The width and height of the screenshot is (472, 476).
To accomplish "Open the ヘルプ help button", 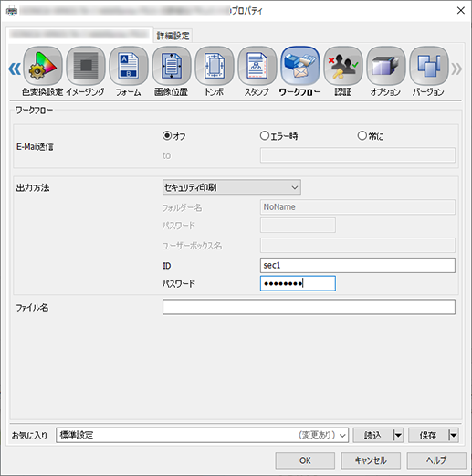I will [436, 460].
